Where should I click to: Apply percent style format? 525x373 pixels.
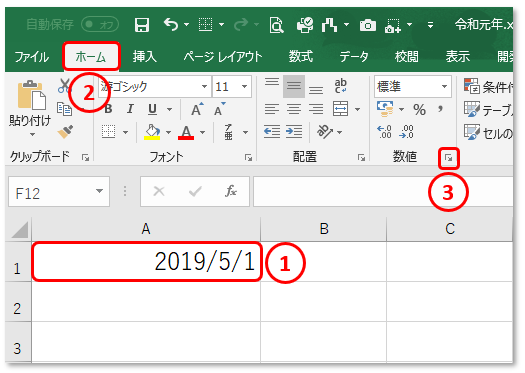click(419, 109)
